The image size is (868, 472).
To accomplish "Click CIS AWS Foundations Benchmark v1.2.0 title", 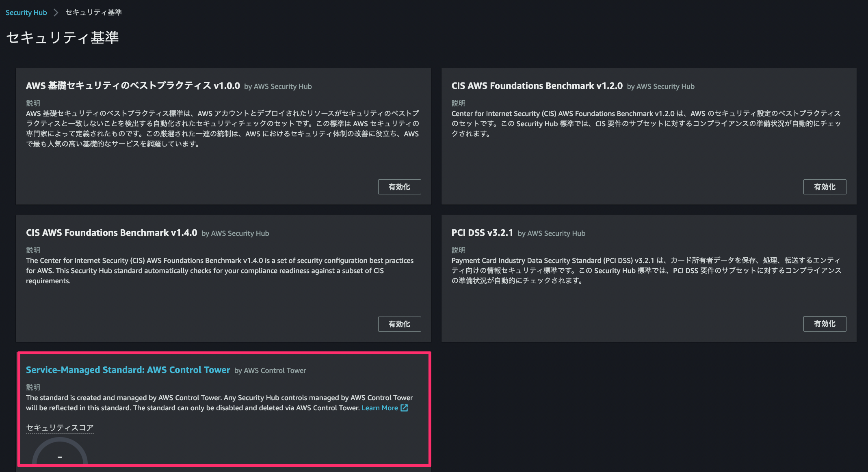I will tap(537, 86).
